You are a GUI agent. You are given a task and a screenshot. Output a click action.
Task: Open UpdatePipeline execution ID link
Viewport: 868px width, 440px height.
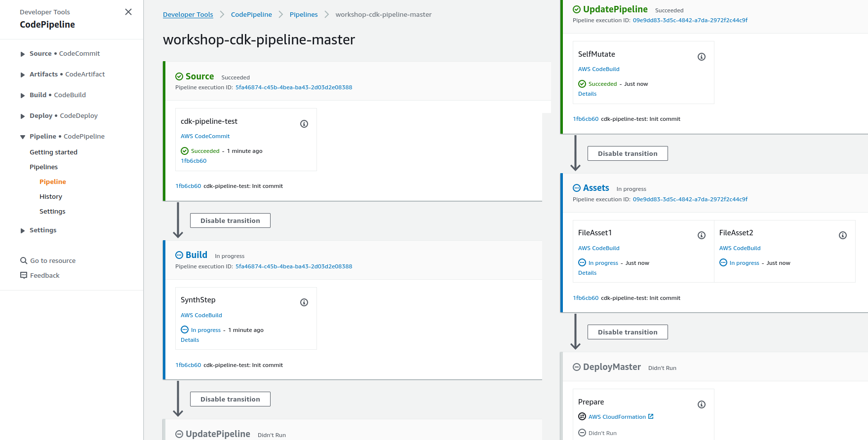coord(690,20)
